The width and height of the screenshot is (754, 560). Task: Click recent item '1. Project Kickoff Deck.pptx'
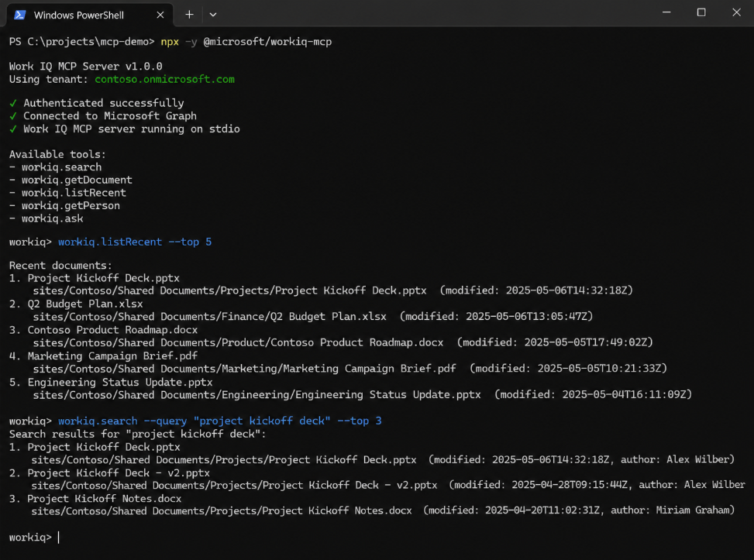[95, 278]
